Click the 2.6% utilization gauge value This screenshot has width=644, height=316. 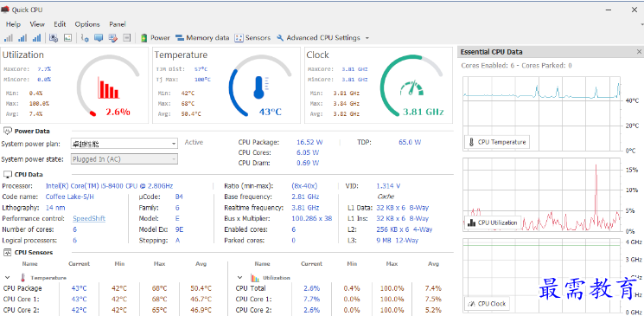[x=118, y=112]
